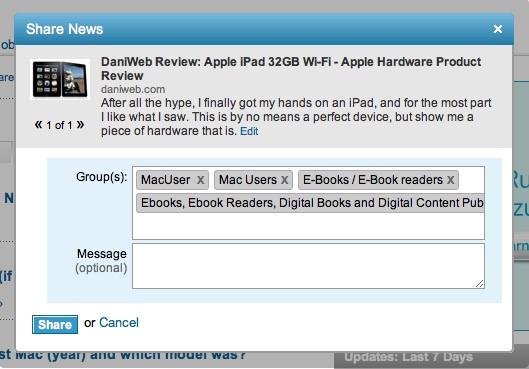Cancel sharing the news
Viewport: 529px width, 369px height.
pos(119,323)
